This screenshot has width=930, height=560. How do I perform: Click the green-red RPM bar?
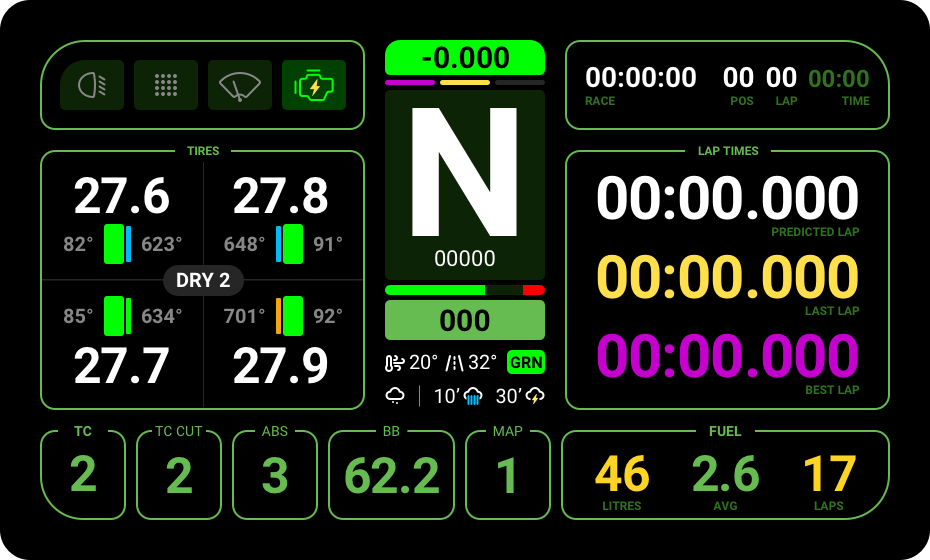click(x=465, y=290)
